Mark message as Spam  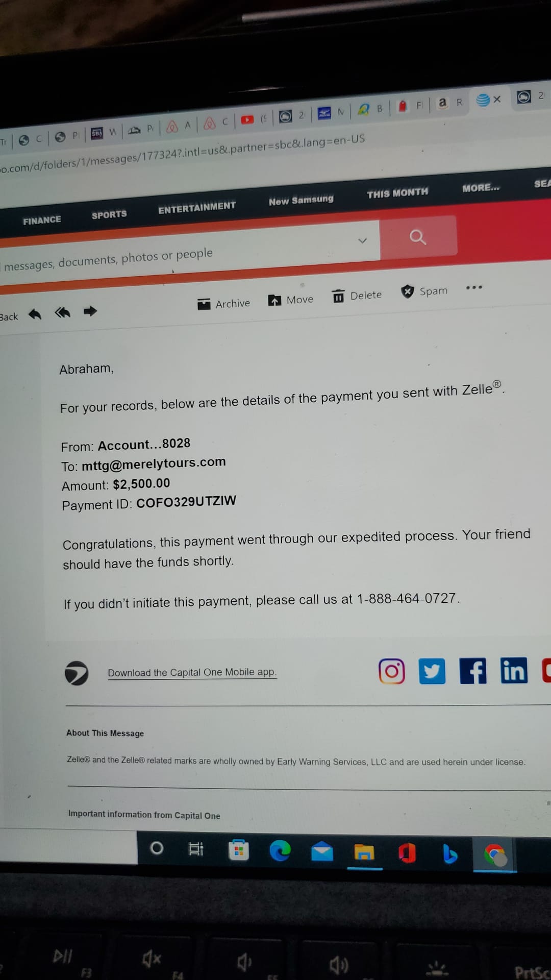click(x=424, y=291)
